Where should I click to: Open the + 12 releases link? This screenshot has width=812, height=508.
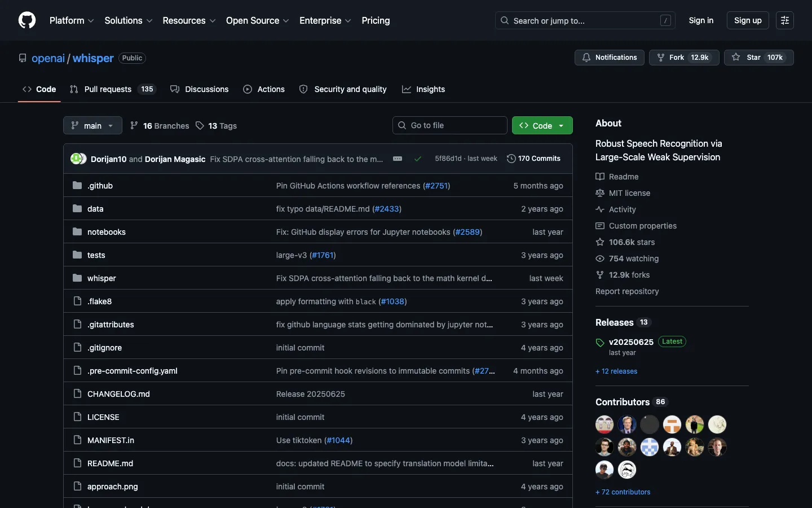pos(616,371)
